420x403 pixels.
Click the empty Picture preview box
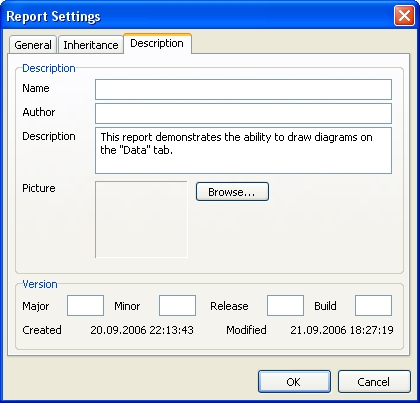pos(141,219)
